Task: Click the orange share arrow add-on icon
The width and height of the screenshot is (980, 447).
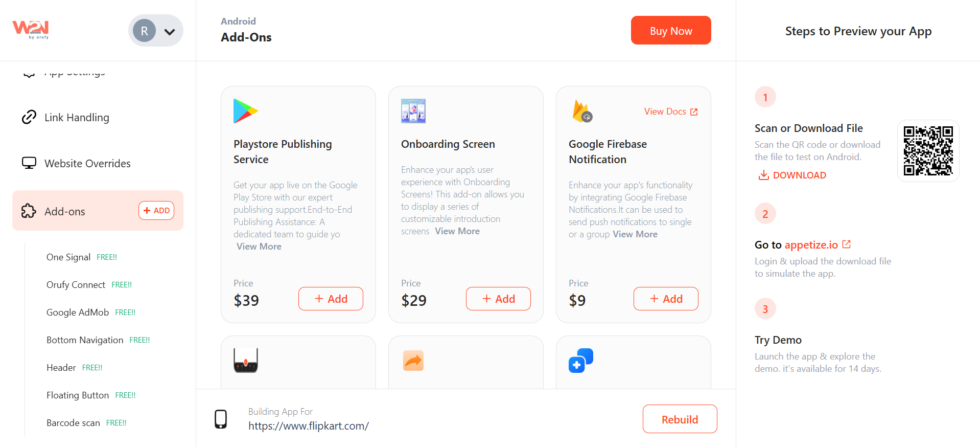Action: pos(413,361)
